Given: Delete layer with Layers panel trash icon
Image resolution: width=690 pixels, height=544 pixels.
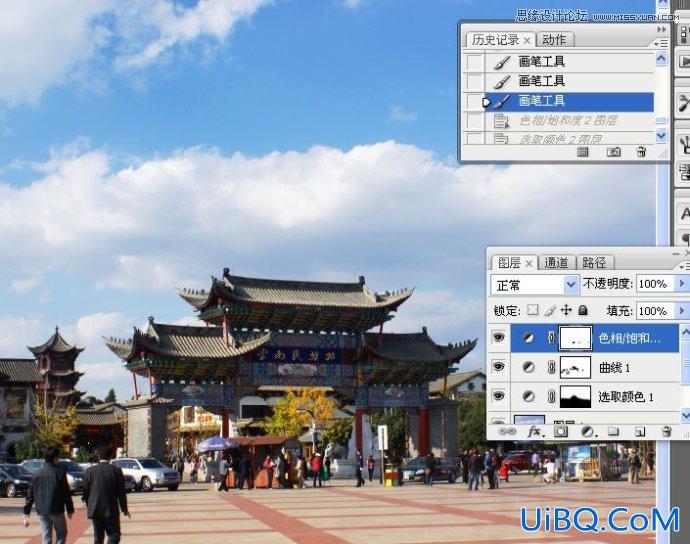Looking at the screenshot, I should click(666, 432).
